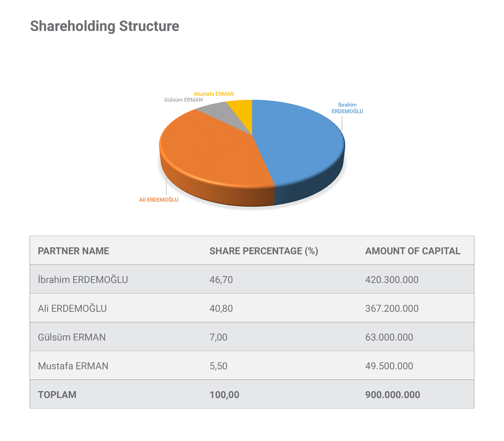Viewport: 504px width, 441px height.
Task: Click the İbrahim ERDEMOĞLU chart label
Action: [x=347, y=108]
